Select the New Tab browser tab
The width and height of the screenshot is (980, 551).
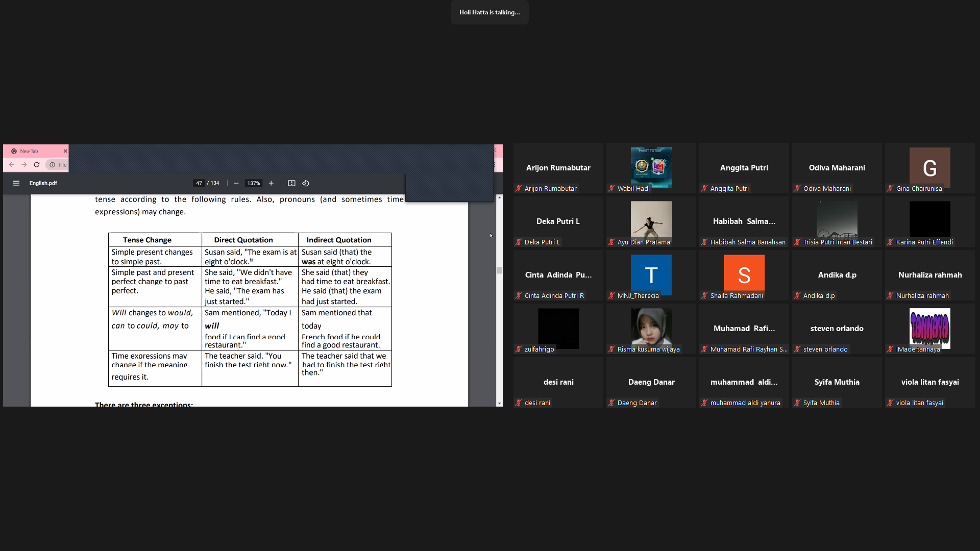36,151
